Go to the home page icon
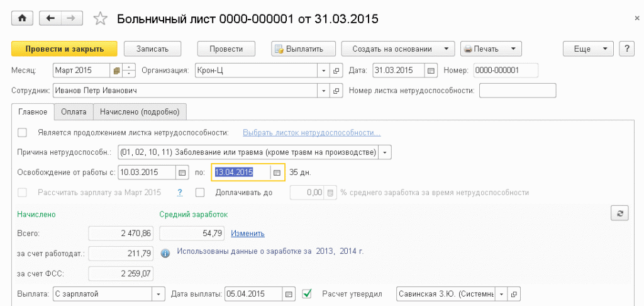This screenshot has height=306, width=644. [23, 18]
